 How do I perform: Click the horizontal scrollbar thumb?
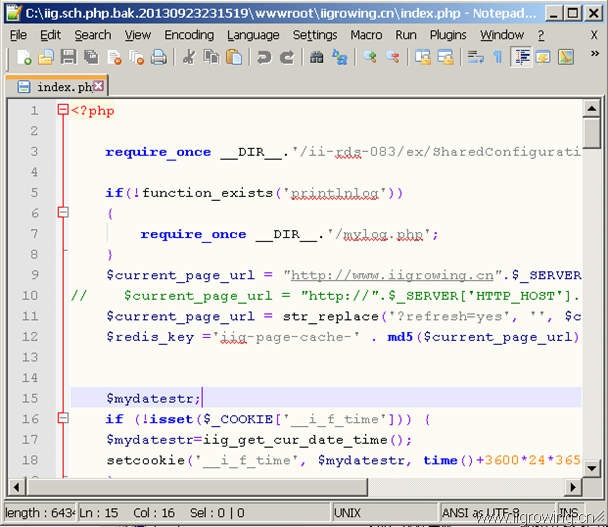point(197,487)
